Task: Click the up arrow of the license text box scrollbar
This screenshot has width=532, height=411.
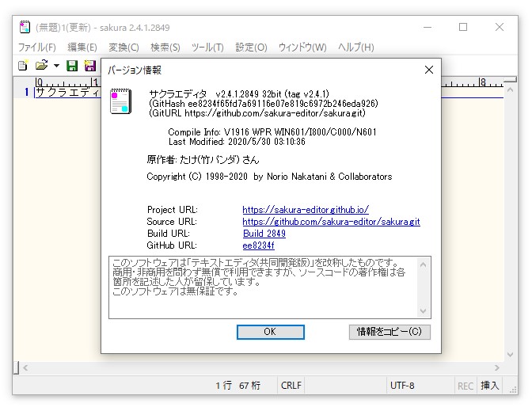Action: coord(423,264)
